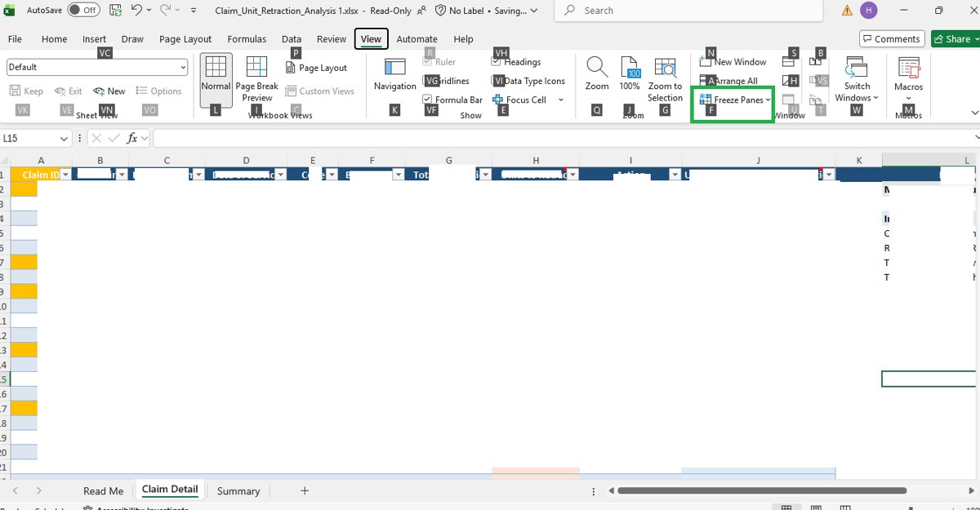Image resolution: width=980 pixels, height=510 pixels.
Task: Click View Side by Side icon
Action: (816, 62)
